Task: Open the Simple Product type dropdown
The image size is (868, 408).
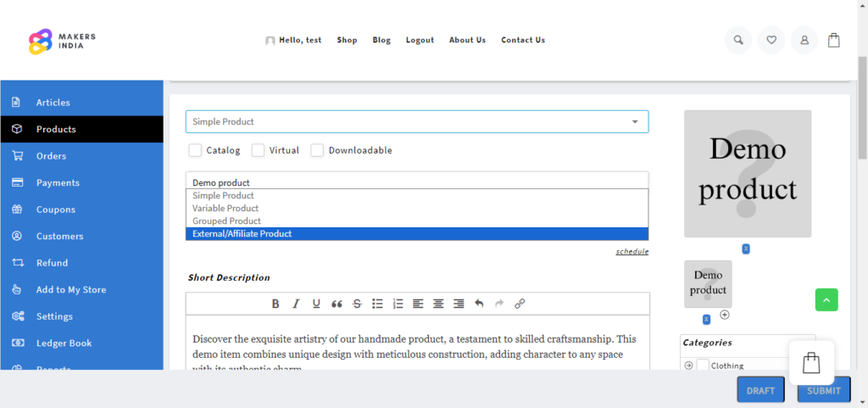Action: pyautogui.click(x=417, y=122)
